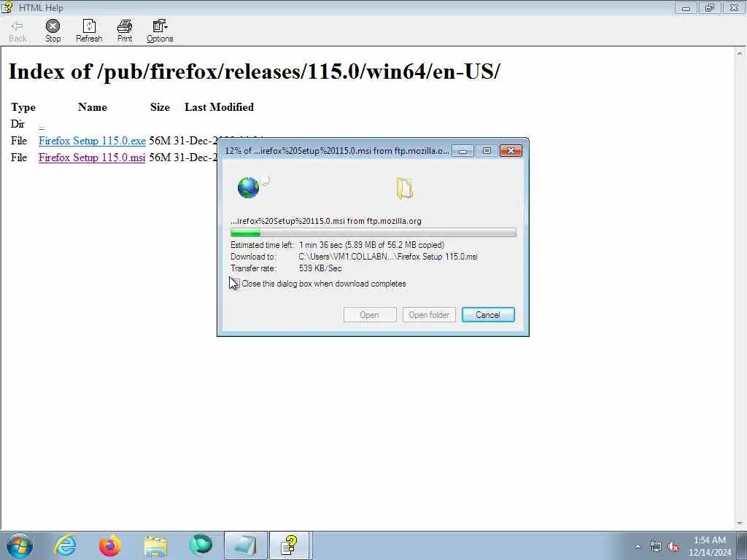Open the Firefox Setup 115.0.exe link
The width and height of the screenshot is (747, 560).
92,141
